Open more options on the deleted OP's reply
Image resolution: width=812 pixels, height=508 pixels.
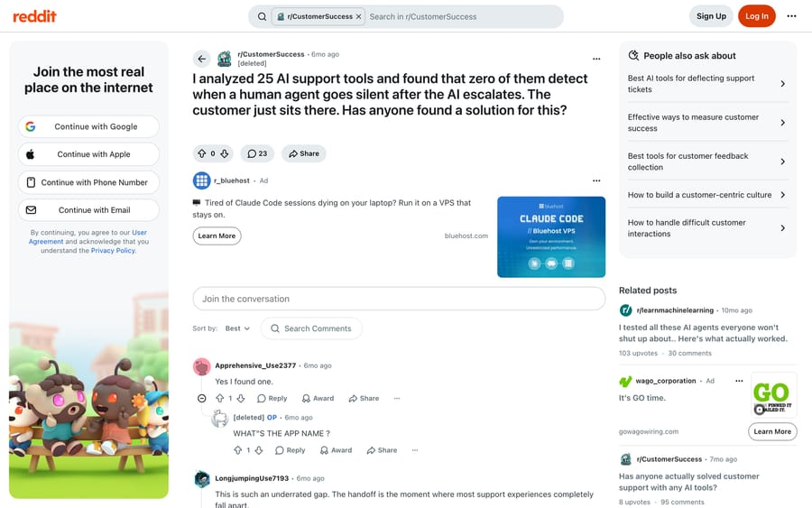415,450
